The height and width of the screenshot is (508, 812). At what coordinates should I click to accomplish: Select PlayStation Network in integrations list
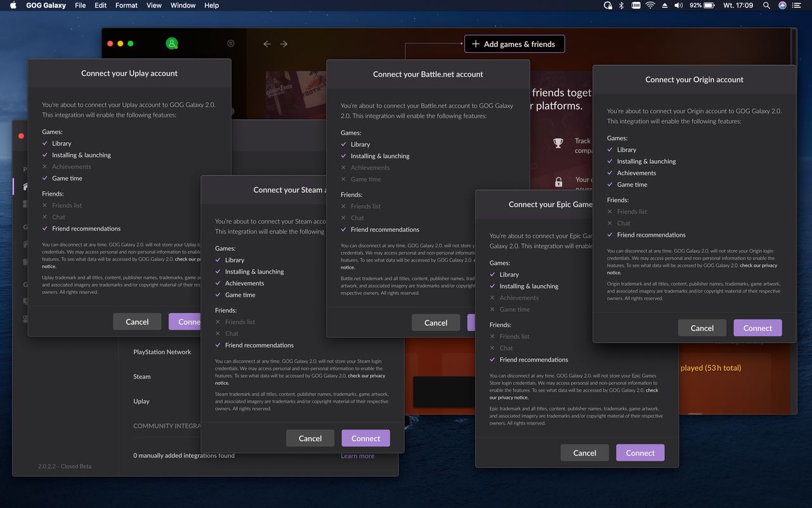tap(162, 352)
